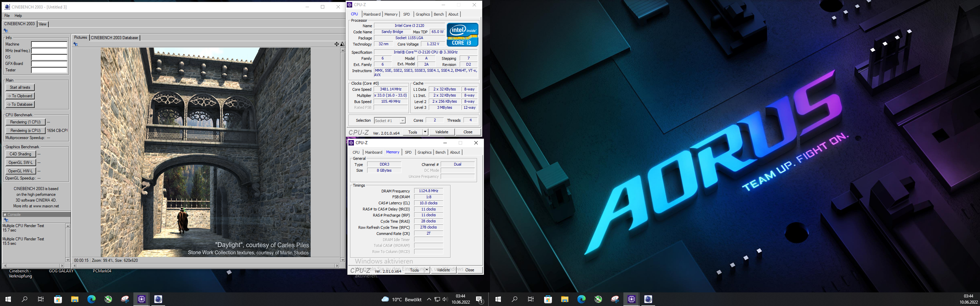
Task: Launch Microsoft Store from the weather-widget taskbar
Action: (58, 299)
